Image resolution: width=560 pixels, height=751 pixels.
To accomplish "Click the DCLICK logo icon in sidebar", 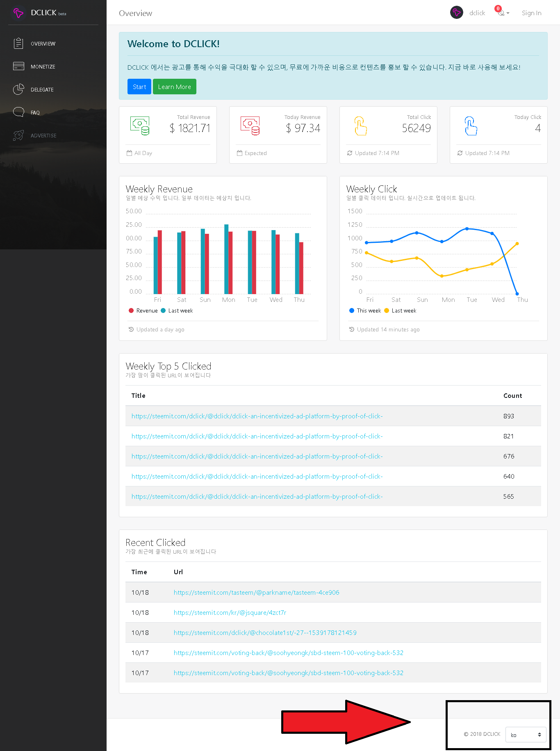I will click(x=18, y=13).
